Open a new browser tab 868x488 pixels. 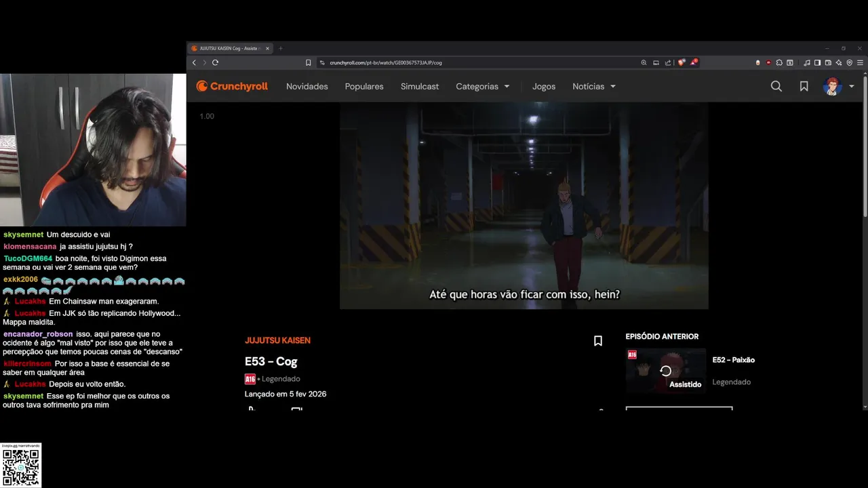[281, 48]
